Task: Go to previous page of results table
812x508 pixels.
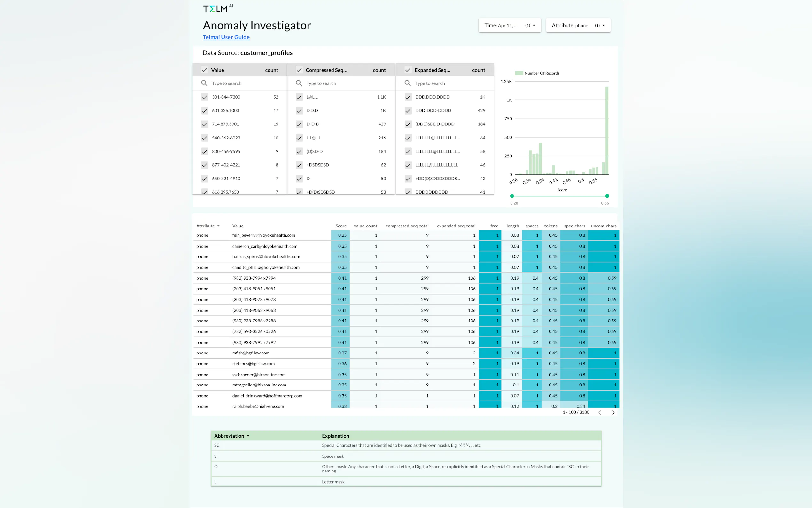Action: pos(599,412)
